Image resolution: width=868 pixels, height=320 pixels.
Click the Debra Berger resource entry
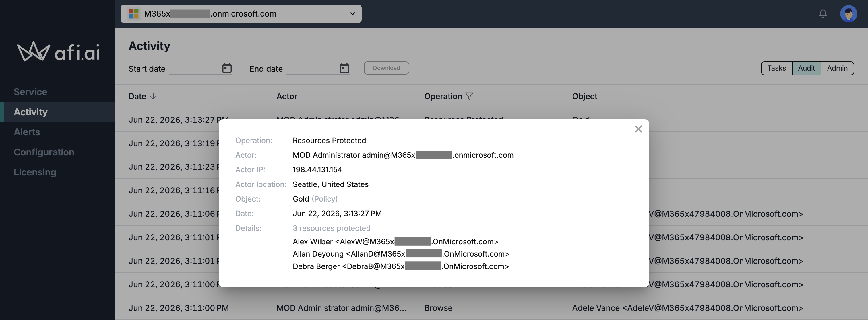click(401, 266)
